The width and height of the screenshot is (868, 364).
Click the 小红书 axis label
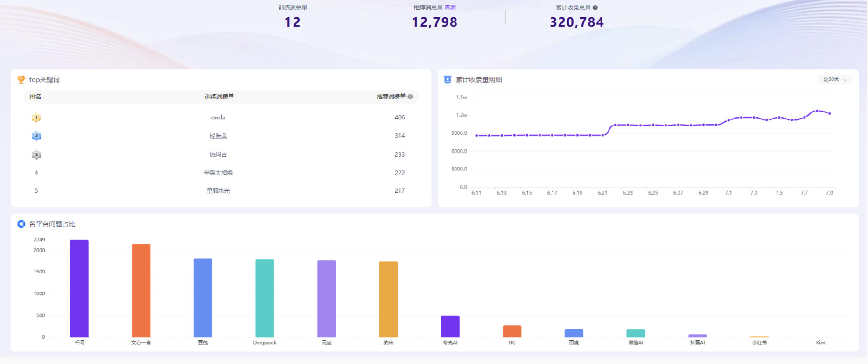click(x=759, y=343)
